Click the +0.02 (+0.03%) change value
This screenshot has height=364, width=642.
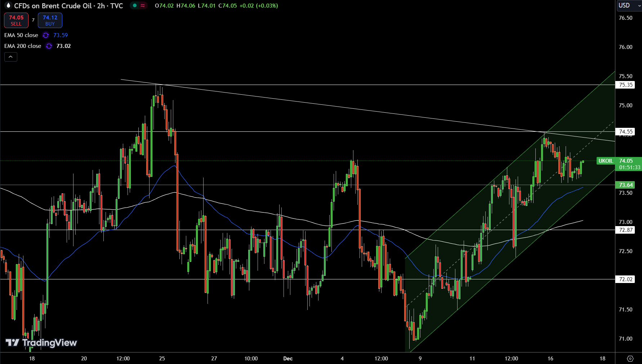pos(259,6)
